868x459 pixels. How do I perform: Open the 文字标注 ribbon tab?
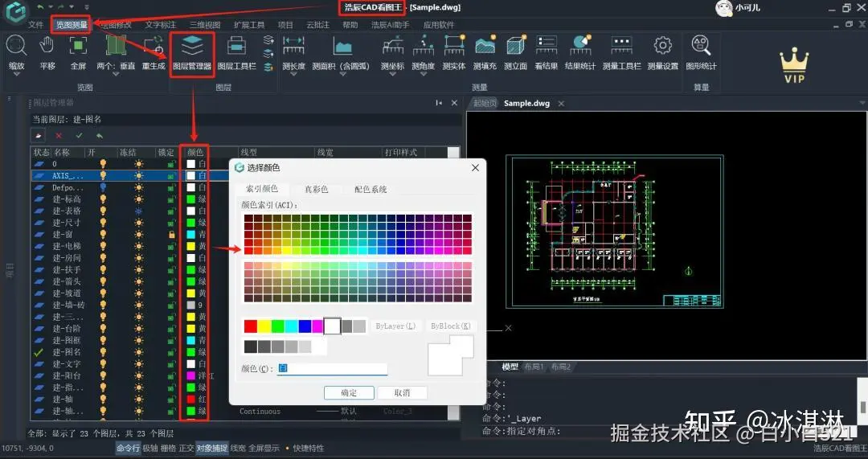(160, 25)
